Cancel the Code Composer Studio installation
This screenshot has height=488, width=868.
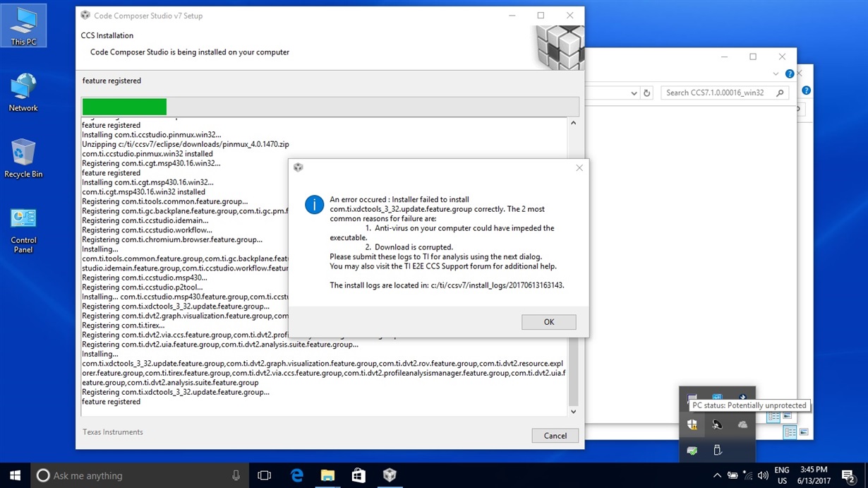[x=555, y=435]
